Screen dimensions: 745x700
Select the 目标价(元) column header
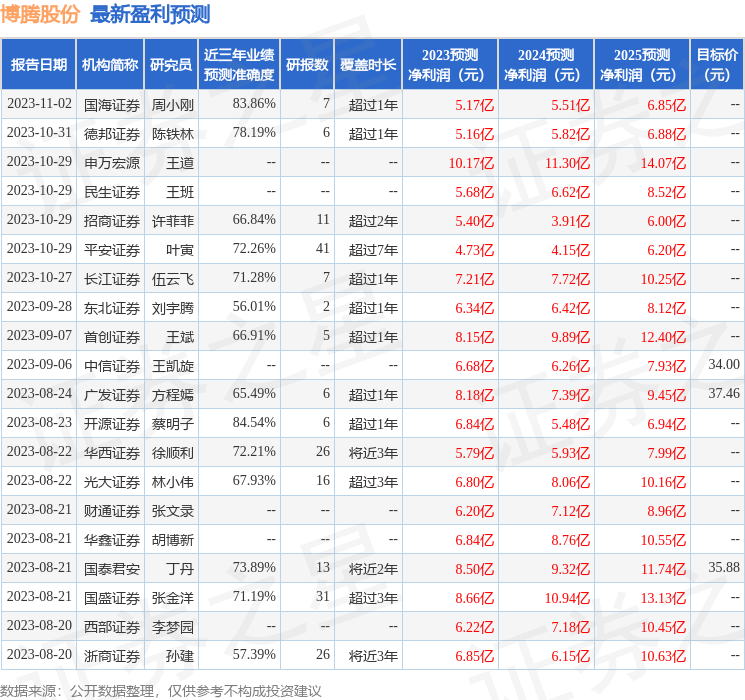point(716,65)
